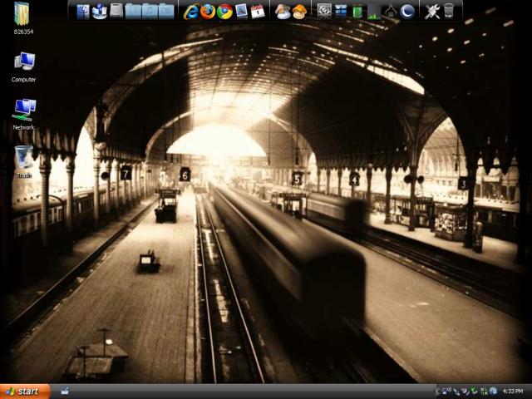
Task: Click the blue tiles dock icon
Action: point(341,12)
